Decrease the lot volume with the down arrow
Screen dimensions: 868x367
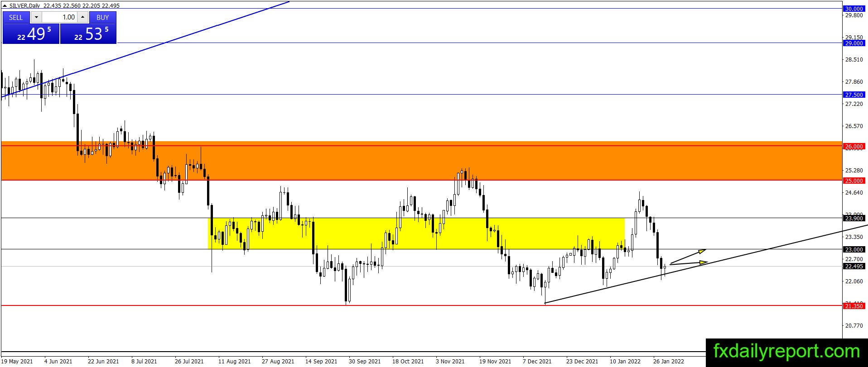coord(36,17)
